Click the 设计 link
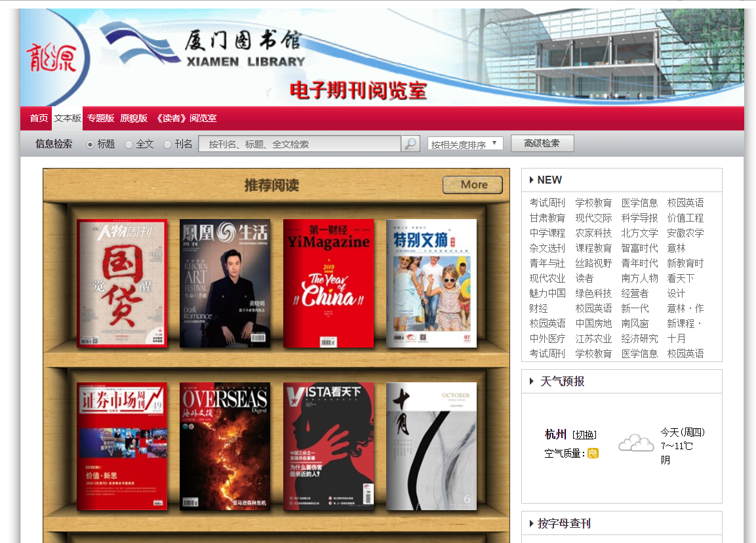756x543 pixels. pos(676,293)
